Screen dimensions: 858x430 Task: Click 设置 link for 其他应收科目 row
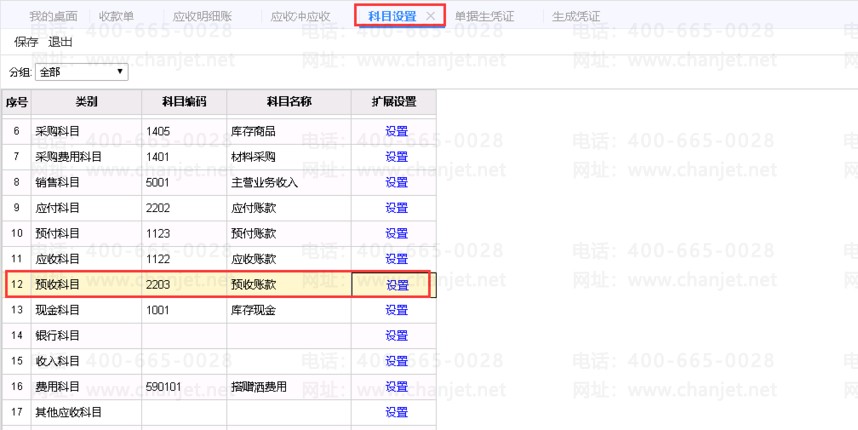click(x=397, y=412)
